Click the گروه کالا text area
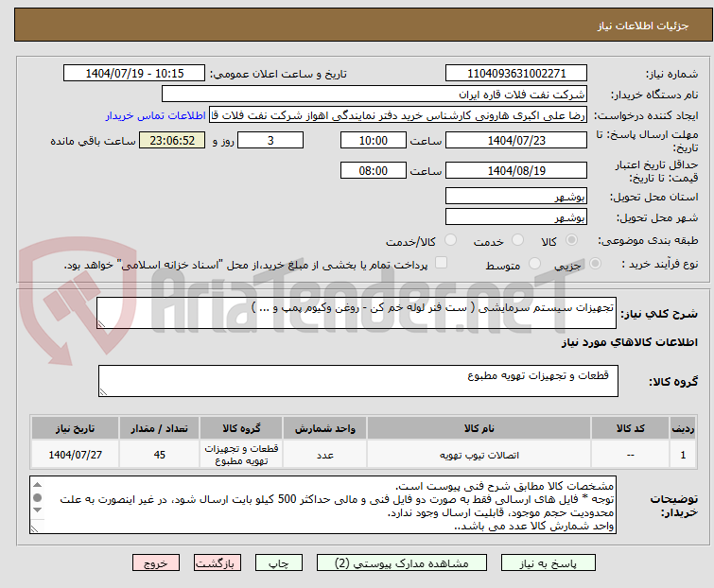Viewport: 714px width, 588px height. (x=357, y=381)
